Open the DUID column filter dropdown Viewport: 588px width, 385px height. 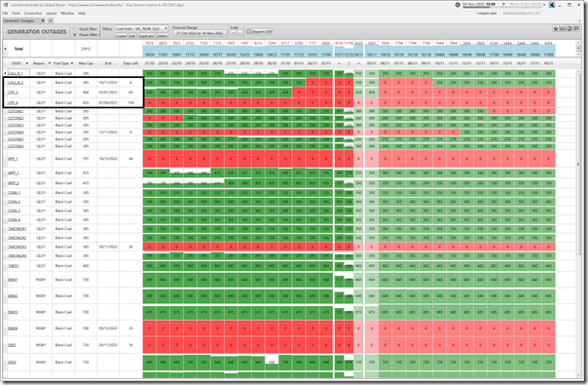(26, 63)
